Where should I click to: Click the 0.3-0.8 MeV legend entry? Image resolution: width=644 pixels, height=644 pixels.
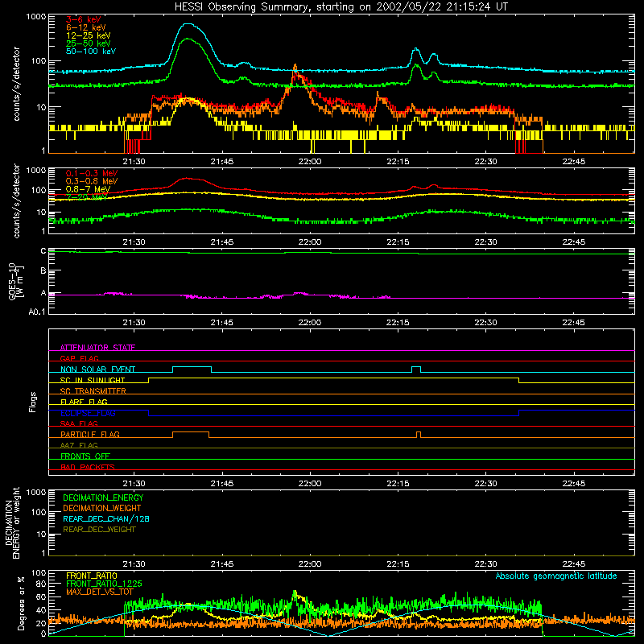pos(92,181)
